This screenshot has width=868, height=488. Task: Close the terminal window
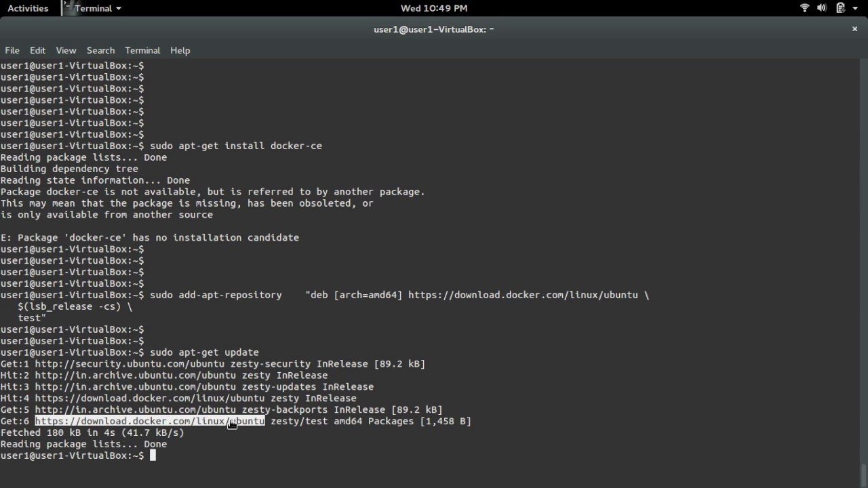854,29
